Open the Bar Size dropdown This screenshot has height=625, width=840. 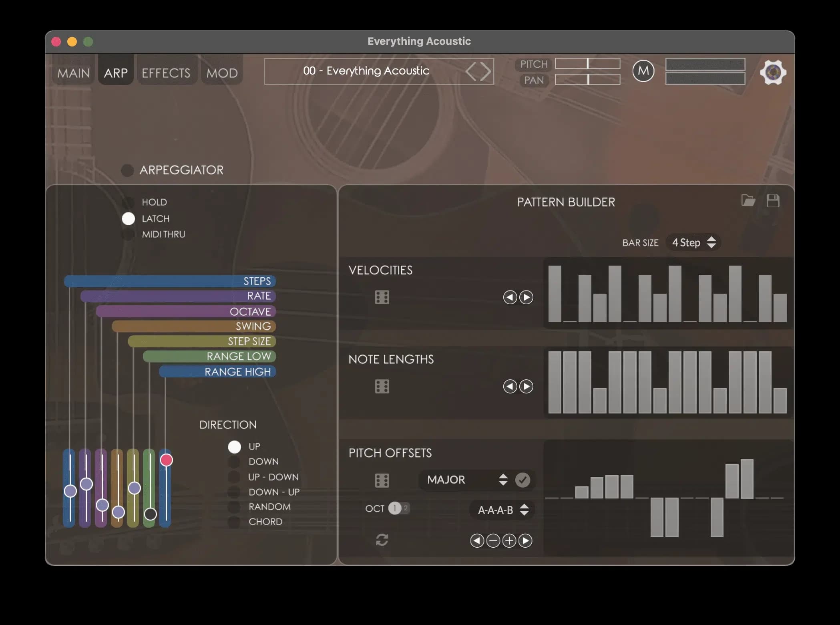coord(693,242)
